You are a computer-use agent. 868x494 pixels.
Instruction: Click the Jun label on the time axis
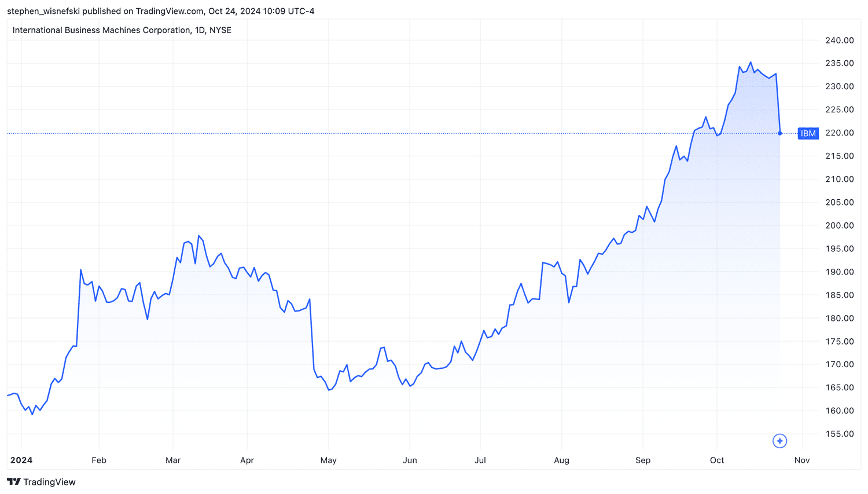point(410,460)
